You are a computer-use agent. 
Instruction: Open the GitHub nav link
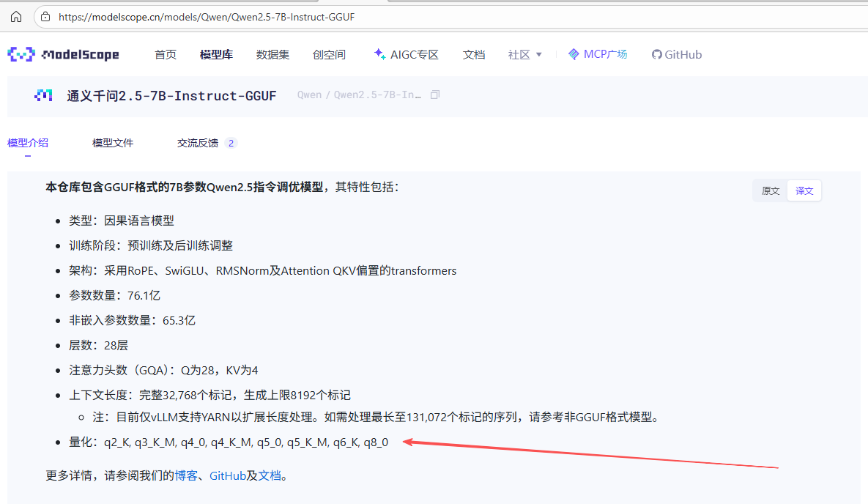click(x=677, y=54)
